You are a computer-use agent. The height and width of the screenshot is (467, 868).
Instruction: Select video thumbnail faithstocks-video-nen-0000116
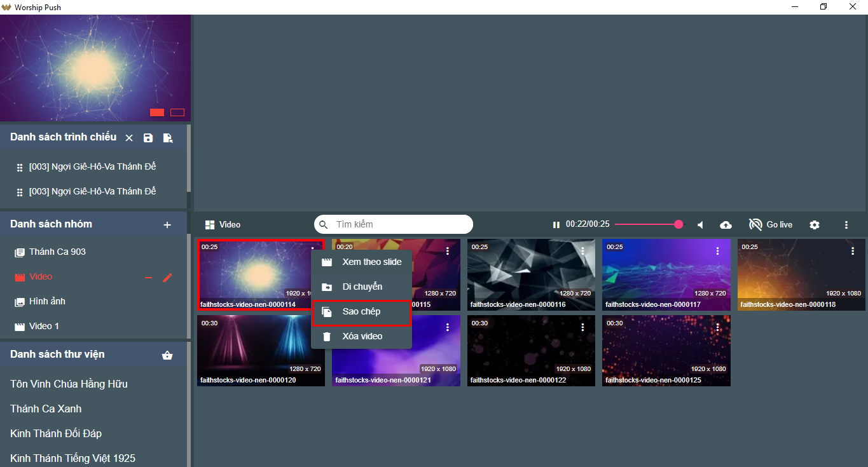[x=531, y=274]
